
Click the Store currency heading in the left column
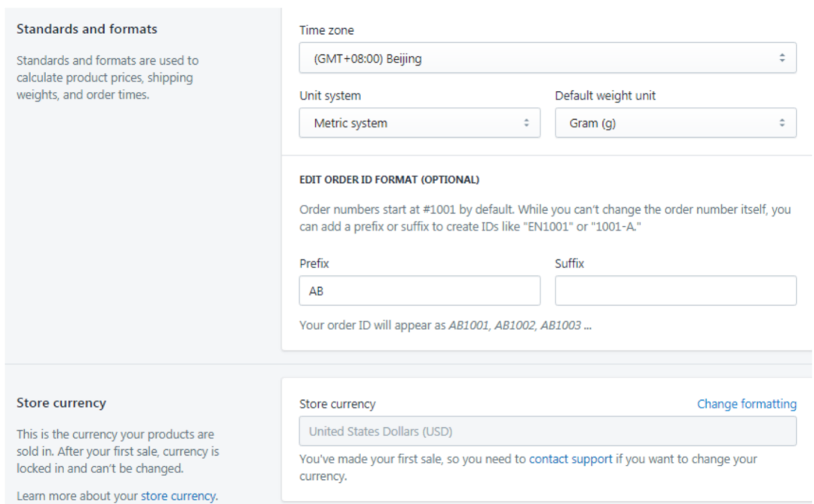(61, 403)
